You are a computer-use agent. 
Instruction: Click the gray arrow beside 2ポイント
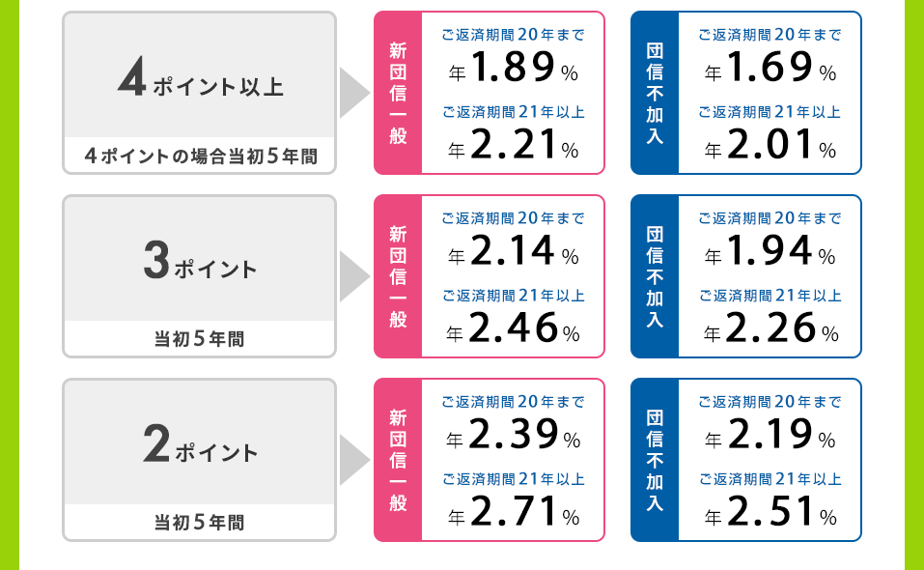tap(354, 459)
